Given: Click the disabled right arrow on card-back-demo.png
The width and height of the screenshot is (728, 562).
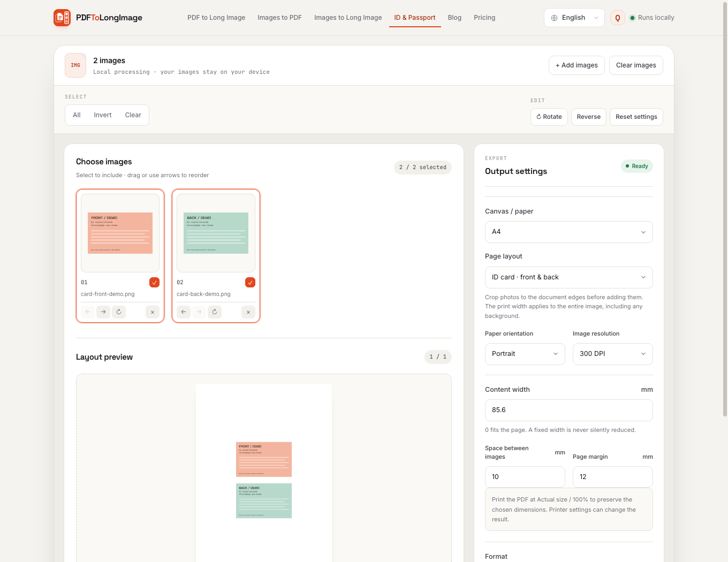Looking at the screenshot, I should (199, 312).
